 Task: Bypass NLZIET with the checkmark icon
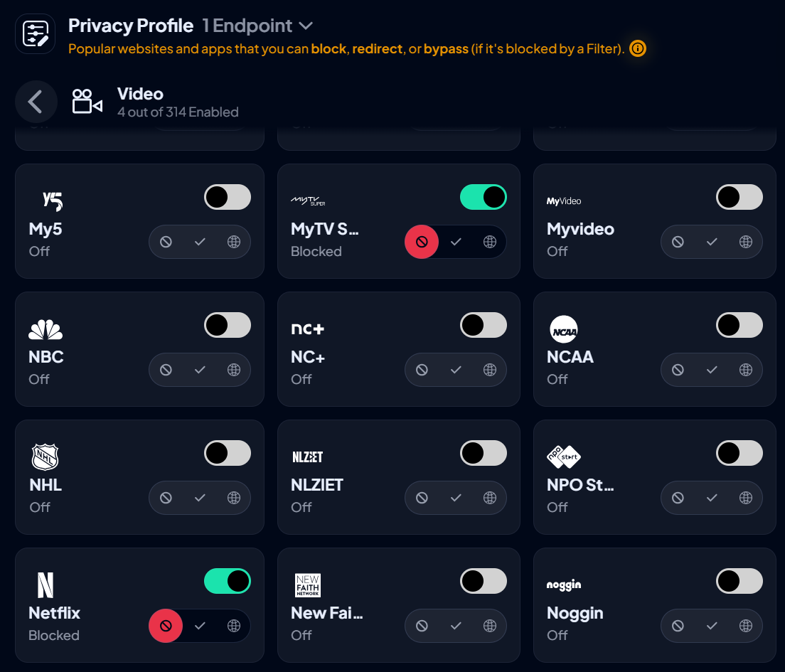pos(456,498)
